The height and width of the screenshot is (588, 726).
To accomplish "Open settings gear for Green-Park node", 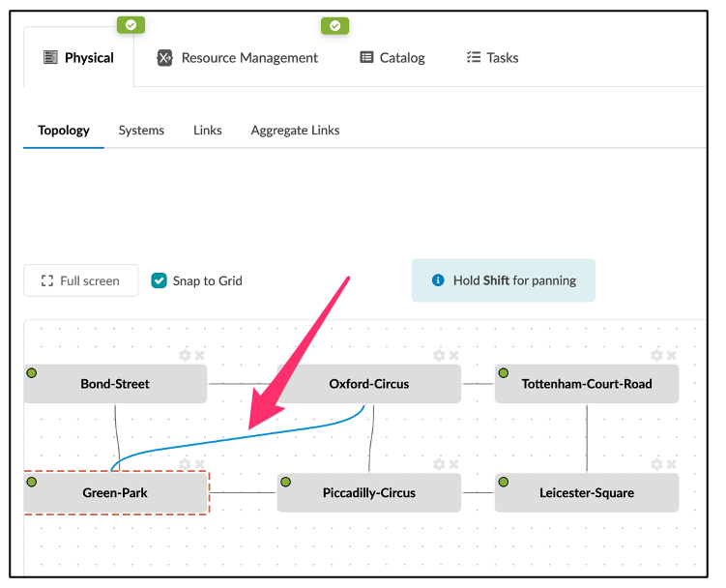I will pyautogui.click(x=185, y=464).
